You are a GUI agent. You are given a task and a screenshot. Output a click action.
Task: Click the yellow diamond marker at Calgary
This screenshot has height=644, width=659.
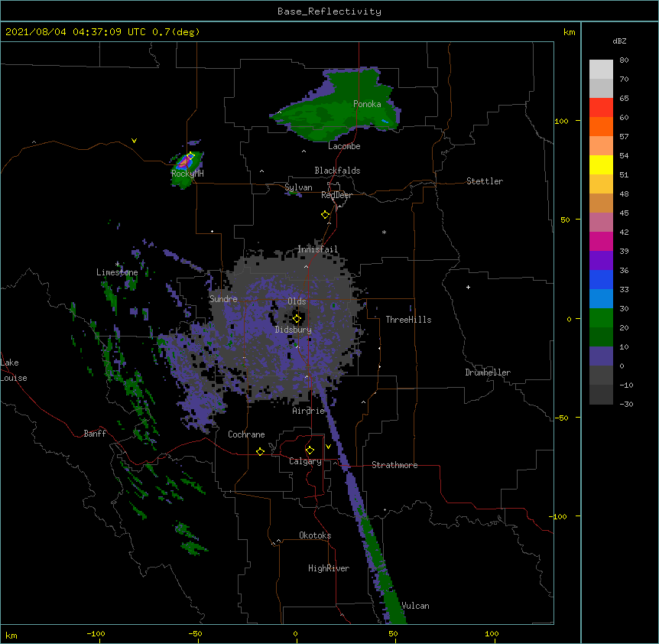click(310, 450)
